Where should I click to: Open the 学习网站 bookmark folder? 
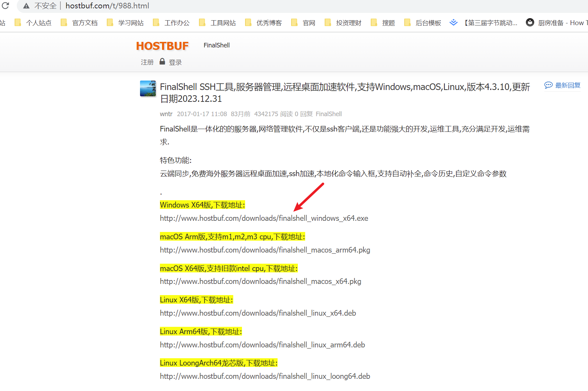[125, 23]
